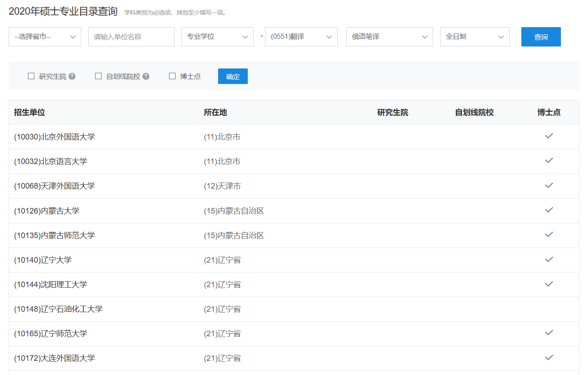The image size is (588, 375).
Task: Open (10172)大连外国语大学 entry
Action: click(54, 358)
